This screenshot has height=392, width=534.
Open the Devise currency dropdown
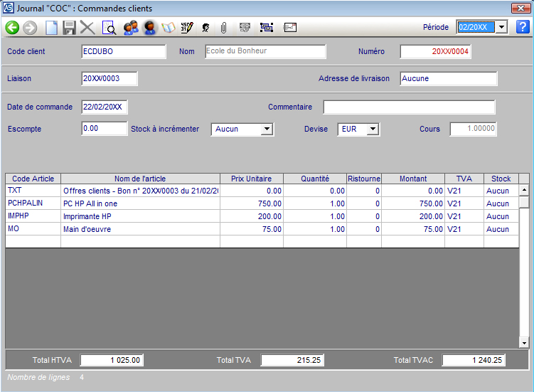(x=373, y=129)
